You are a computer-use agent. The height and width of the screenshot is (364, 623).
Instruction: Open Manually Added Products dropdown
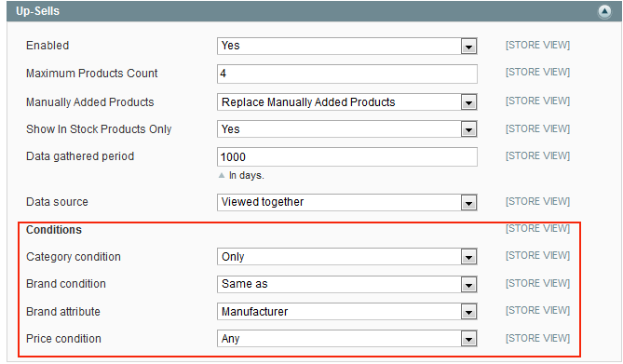[x=346, y=102]
